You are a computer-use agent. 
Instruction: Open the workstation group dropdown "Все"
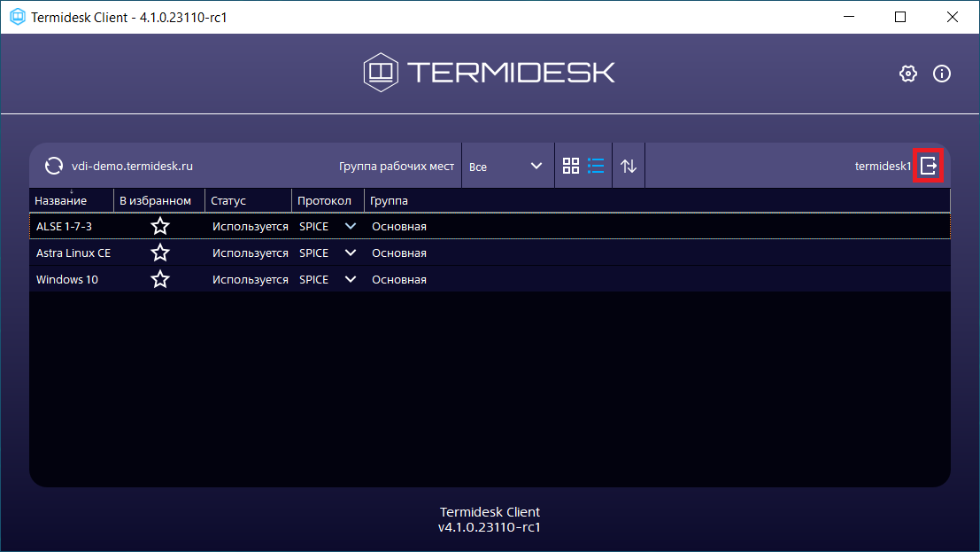coord(506,167)
